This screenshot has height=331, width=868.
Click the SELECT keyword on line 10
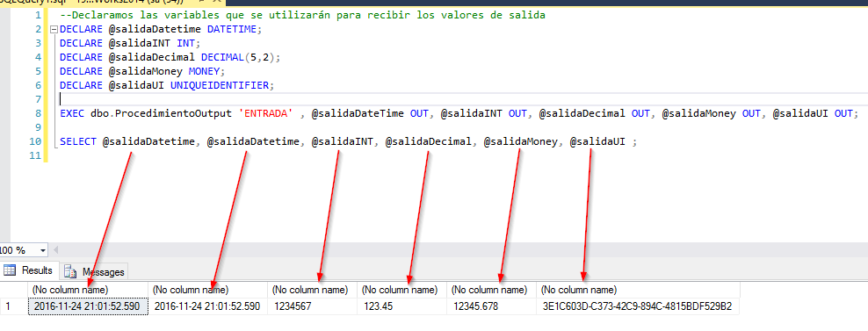pos(77,142)
